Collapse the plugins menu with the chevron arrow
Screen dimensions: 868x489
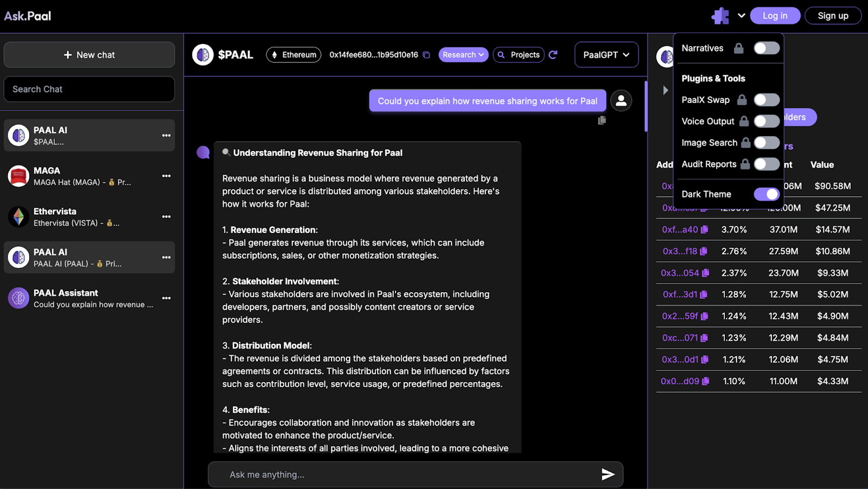click(x=741, y=16)
